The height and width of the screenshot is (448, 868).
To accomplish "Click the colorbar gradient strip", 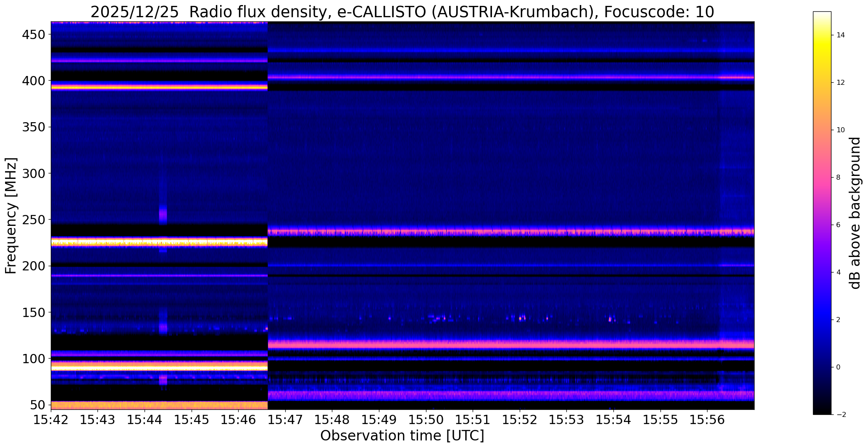I will pos(822,213).
